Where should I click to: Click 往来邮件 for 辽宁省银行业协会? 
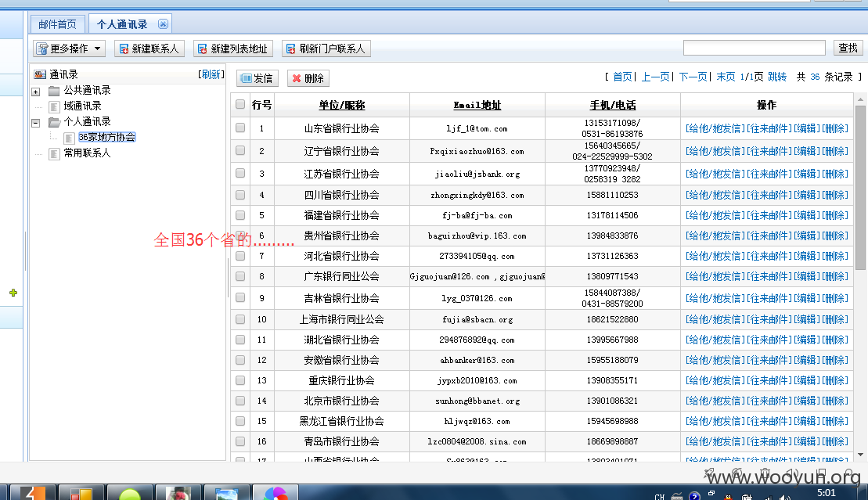click(x=769, y=151)
